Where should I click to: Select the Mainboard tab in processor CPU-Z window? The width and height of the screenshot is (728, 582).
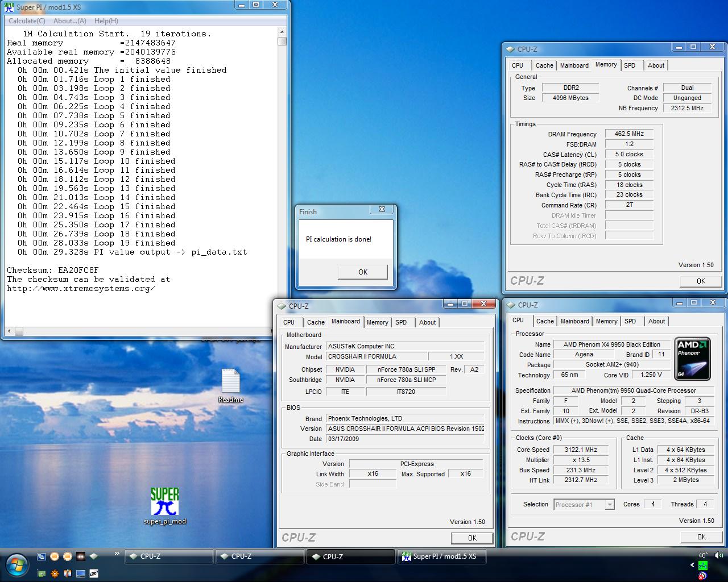575,321
